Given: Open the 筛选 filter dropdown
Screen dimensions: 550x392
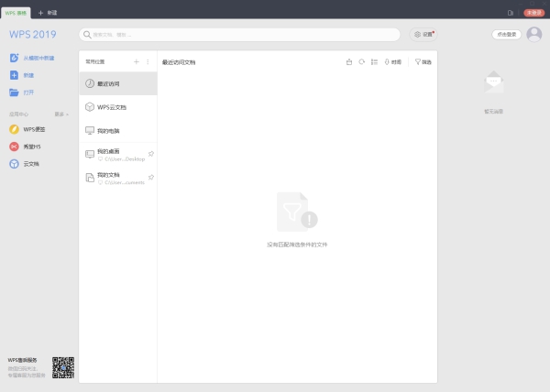Looking at the screenshot, I should tap(423, 62).
